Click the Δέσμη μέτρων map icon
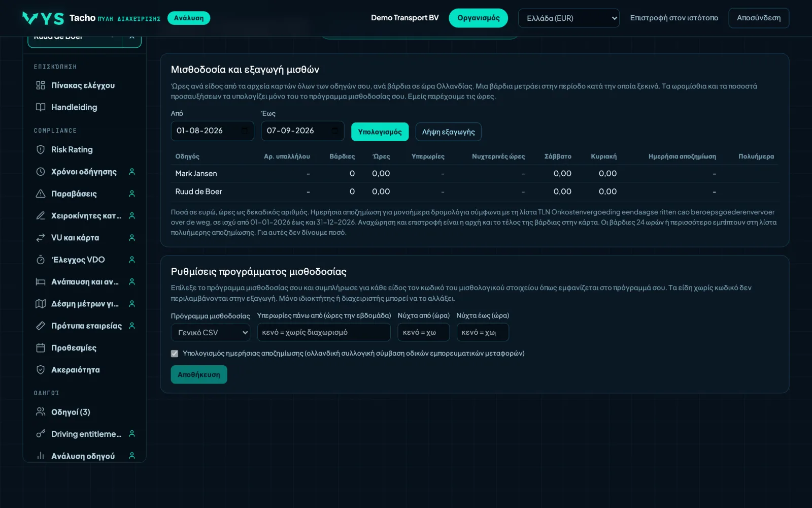The image size is (812, 508). point(41,304)
